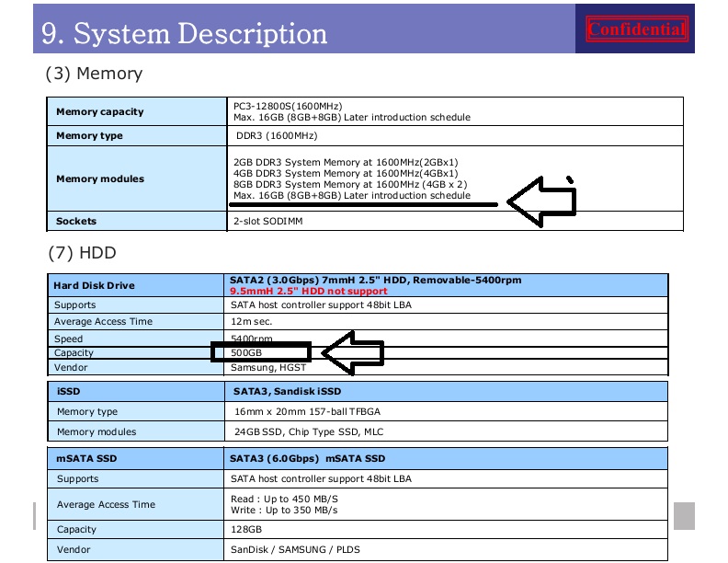This screenshot has height=563, width=728.
Task: Select the '5400rpm' speed value
Action: pyautogui.click(x=252, y=339)
